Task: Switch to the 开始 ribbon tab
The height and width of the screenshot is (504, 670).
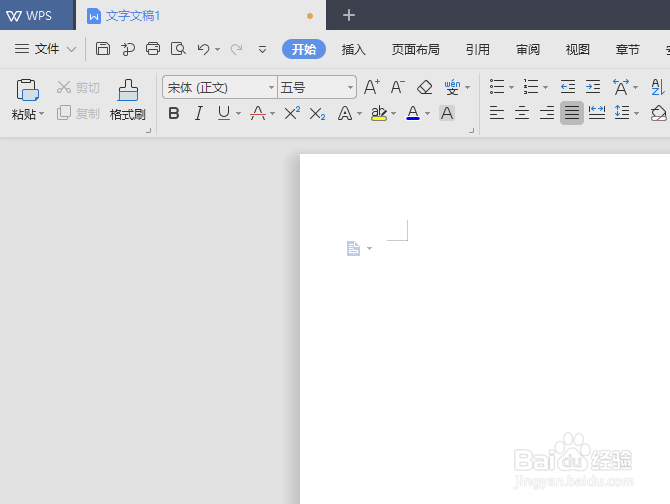Action: coord(304,49)
